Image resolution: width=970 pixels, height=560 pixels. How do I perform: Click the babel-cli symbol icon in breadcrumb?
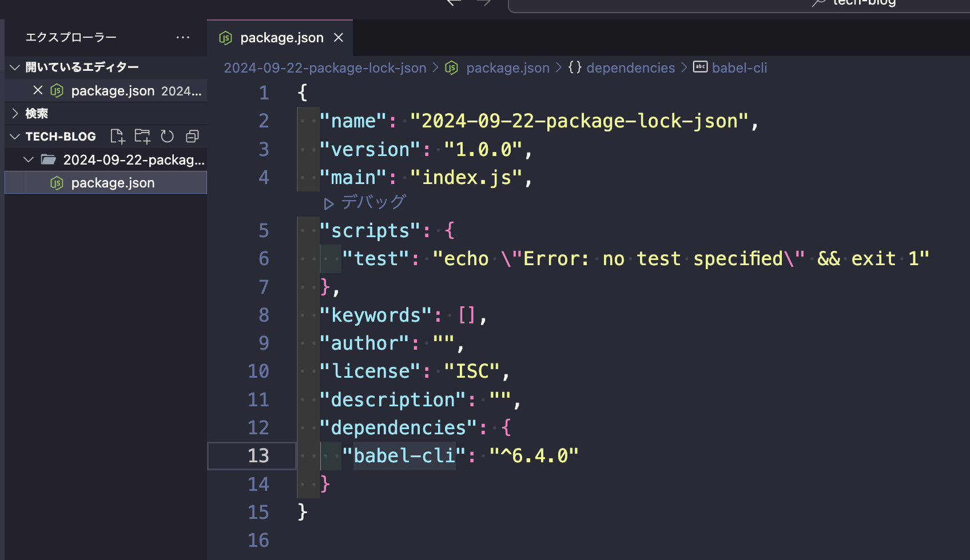tap(700, 67)
